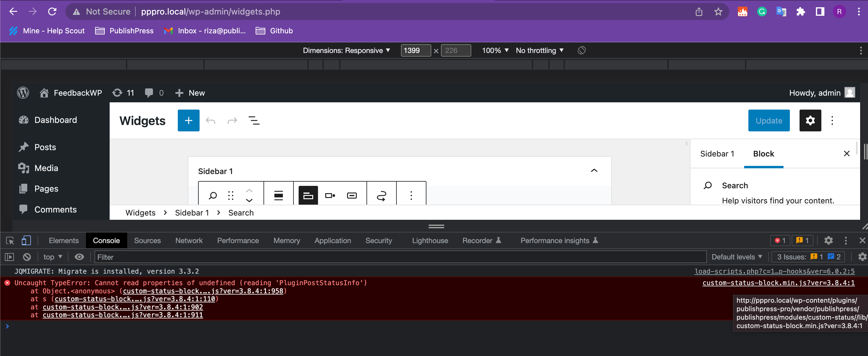Activate the Inspect element cursor in DevTools
The image size is (868, 356).
pos(9,240)
